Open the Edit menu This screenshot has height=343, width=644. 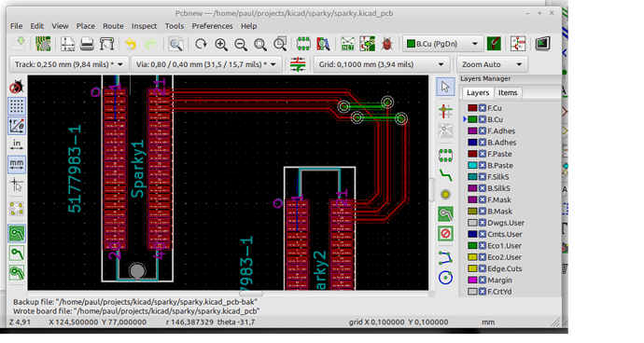click(37, 26)
